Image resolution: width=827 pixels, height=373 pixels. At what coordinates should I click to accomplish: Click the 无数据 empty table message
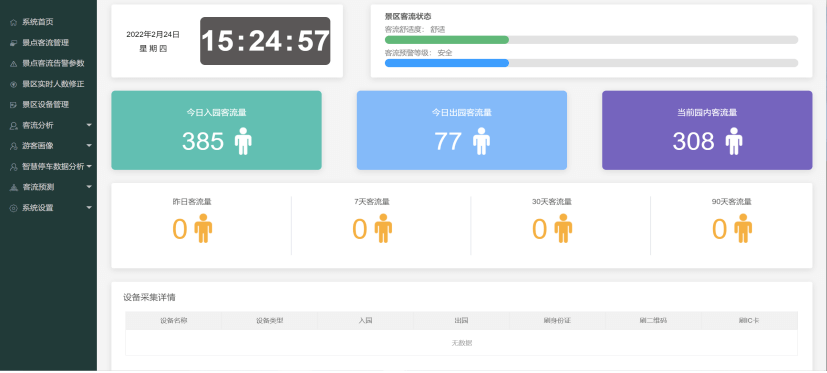point(461,343)
